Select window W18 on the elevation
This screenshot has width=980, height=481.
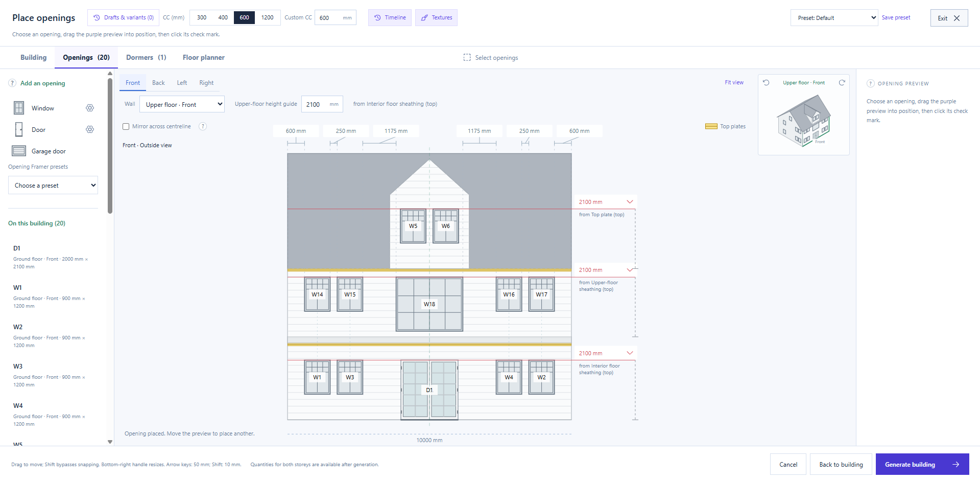pyautogui.click(x=429, y=304)
